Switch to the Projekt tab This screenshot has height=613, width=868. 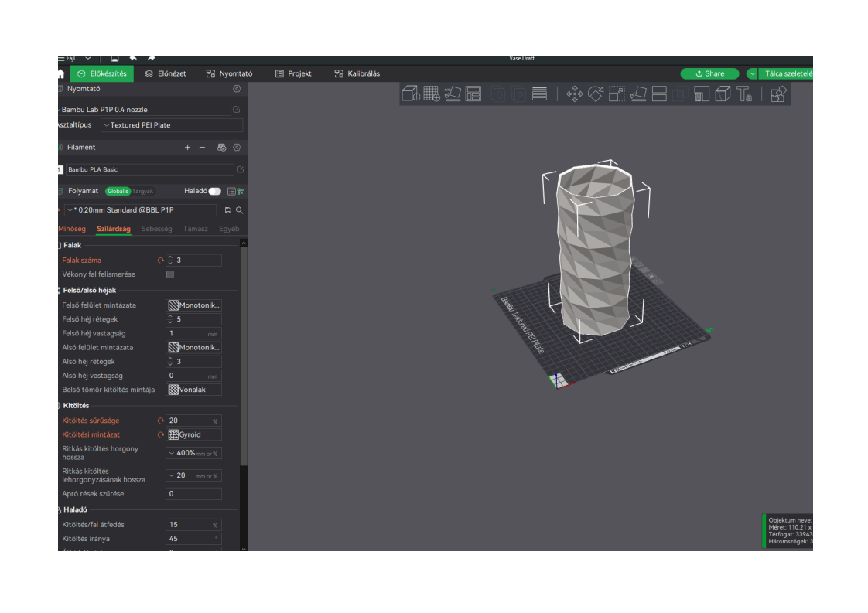point(293,73)
